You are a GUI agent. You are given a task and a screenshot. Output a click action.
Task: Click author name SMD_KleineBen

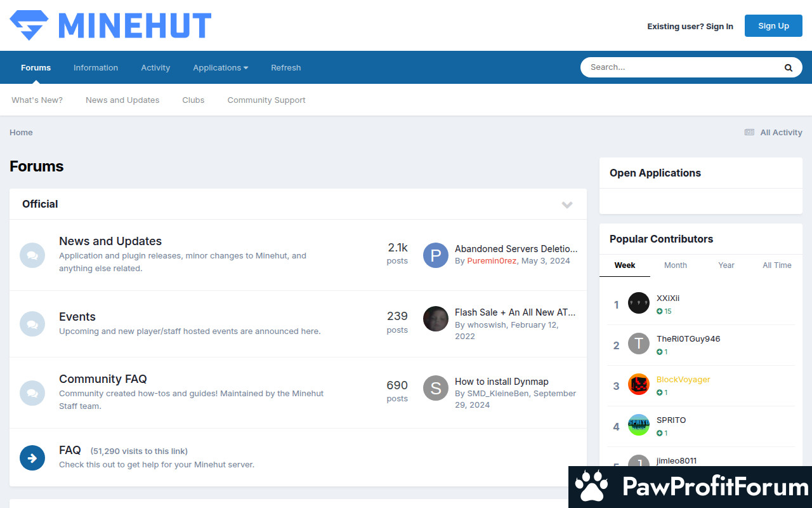coord(498,393)
